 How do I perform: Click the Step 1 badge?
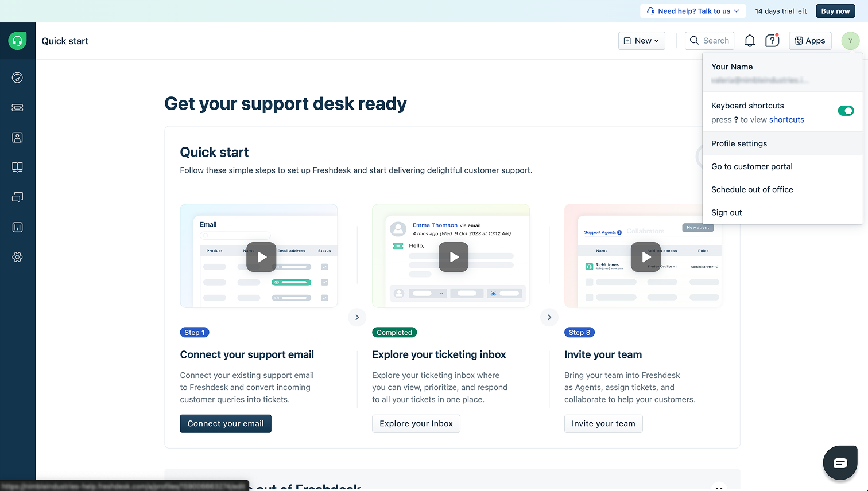pyautogui.click(x=195, y=333)
